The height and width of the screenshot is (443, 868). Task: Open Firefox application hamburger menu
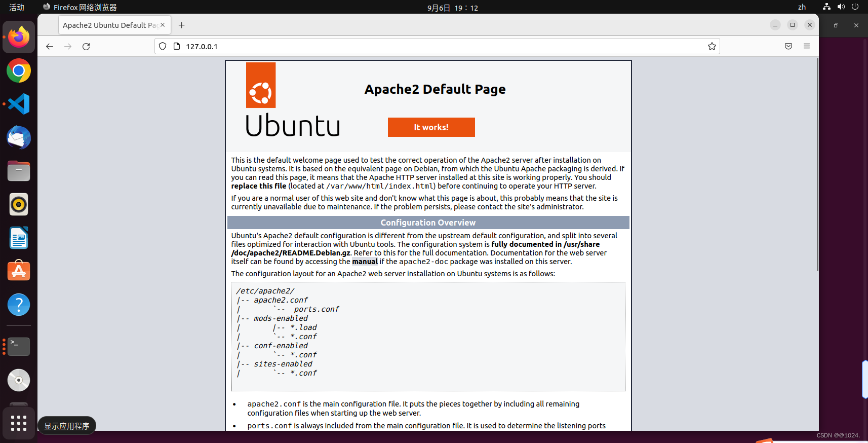click(807, 46)
